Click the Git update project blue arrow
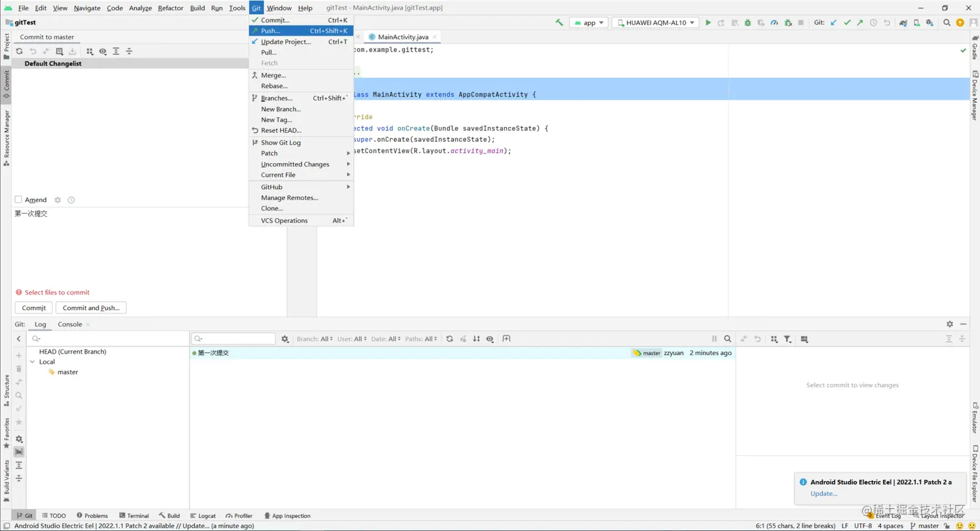 (834, 23)
